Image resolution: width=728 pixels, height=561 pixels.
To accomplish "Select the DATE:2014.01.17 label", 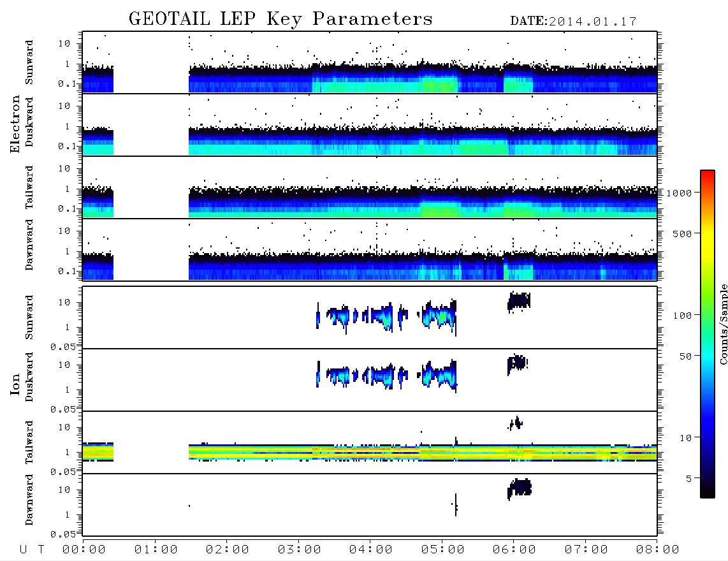I will pos(573,22).
